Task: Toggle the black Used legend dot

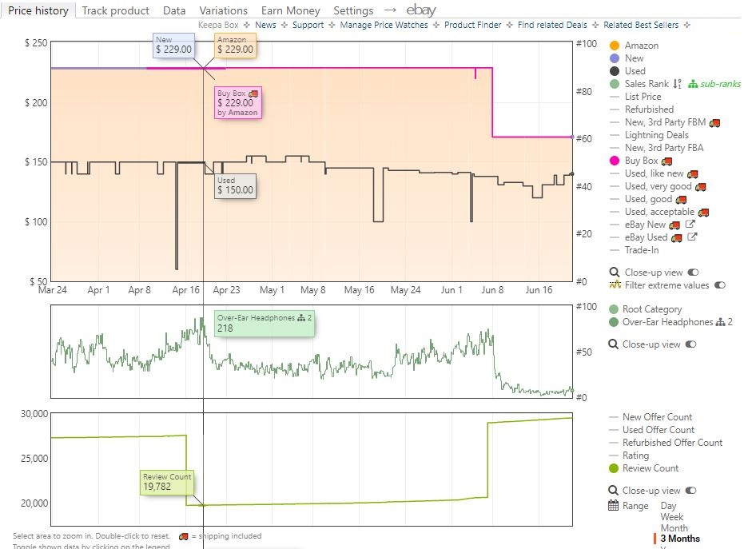Action: pos(615,71)
